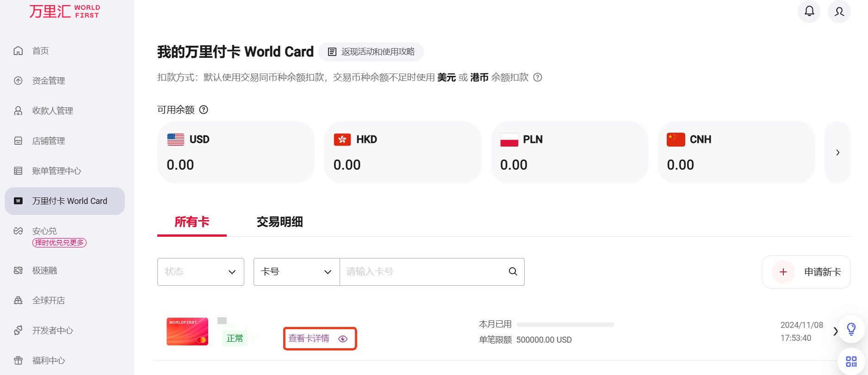
Task: Click the PLN flag icon
Action: 509,140
